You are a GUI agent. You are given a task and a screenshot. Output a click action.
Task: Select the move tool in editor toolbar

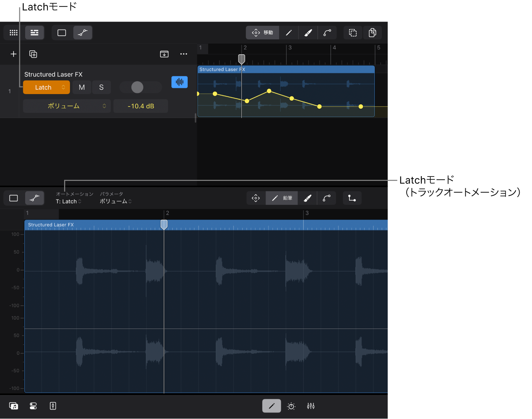coord(256,198)
